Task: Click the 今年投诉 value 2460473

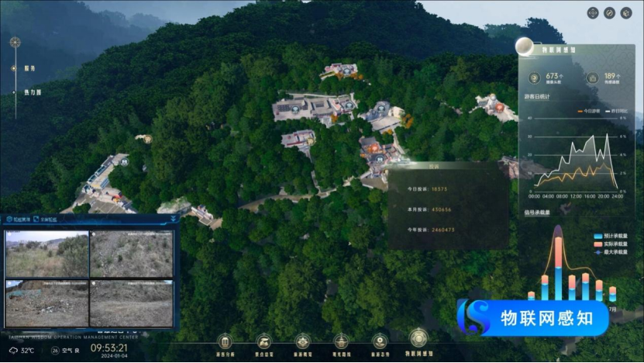Action: tap(443, 230)
